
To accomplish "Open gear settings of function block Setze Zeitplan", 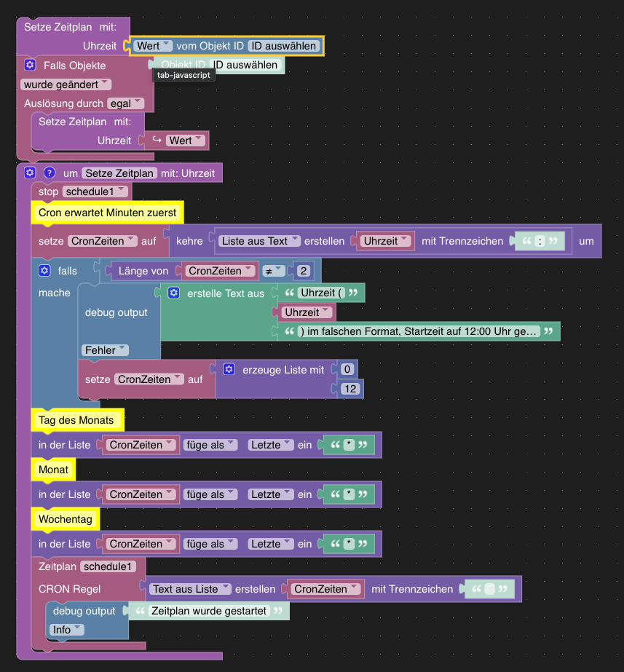I will tap(30, 173).
